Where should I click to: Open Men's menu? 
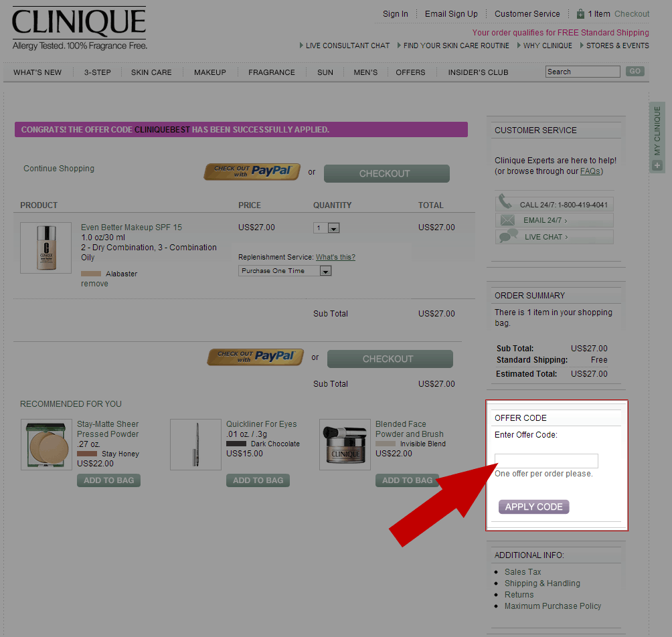click(365, 72)
